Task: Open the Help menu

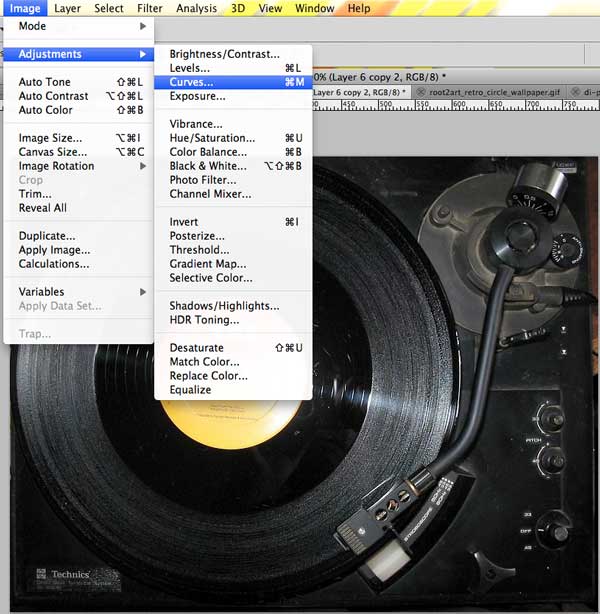Action: 359,8
